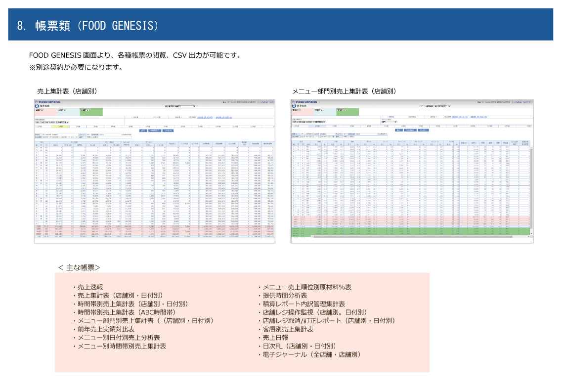Click list item 客層別売上集計表
Image resolution: width=565 pixels, height=392 pixels.
coord(288,329)
